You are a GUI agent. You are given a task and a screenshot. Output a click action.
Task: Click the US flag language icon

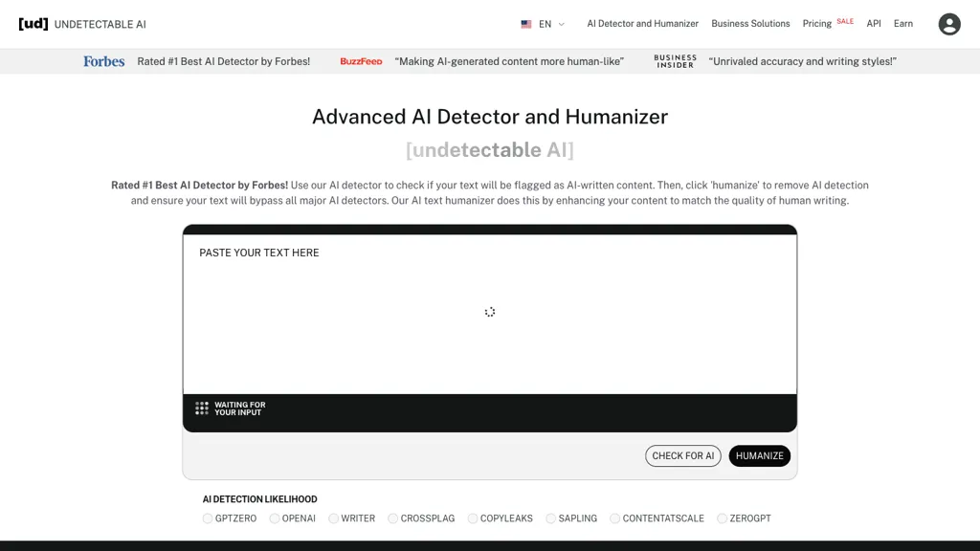tap(526, 24)
